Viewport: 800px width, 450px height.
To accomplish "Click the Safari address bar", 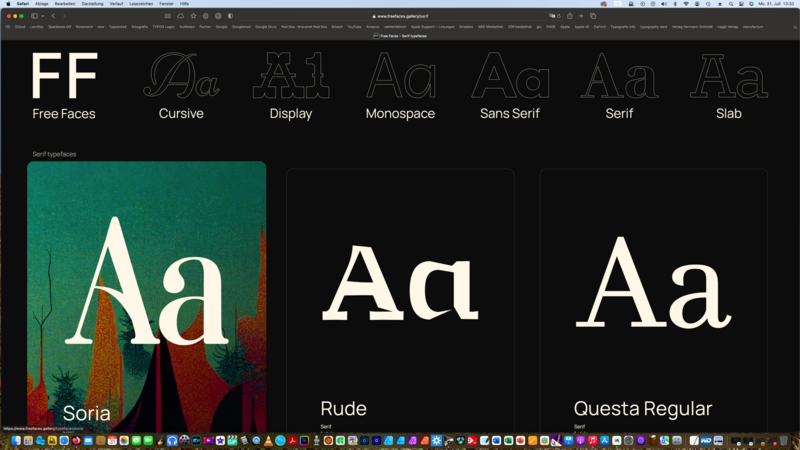I will [400, 16].
